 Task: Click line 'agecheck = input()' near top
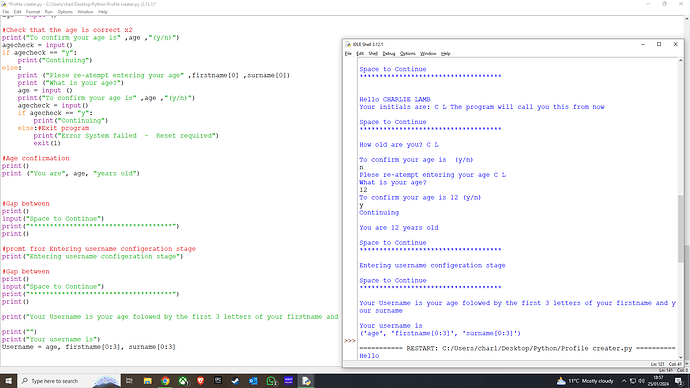[37, 45]
